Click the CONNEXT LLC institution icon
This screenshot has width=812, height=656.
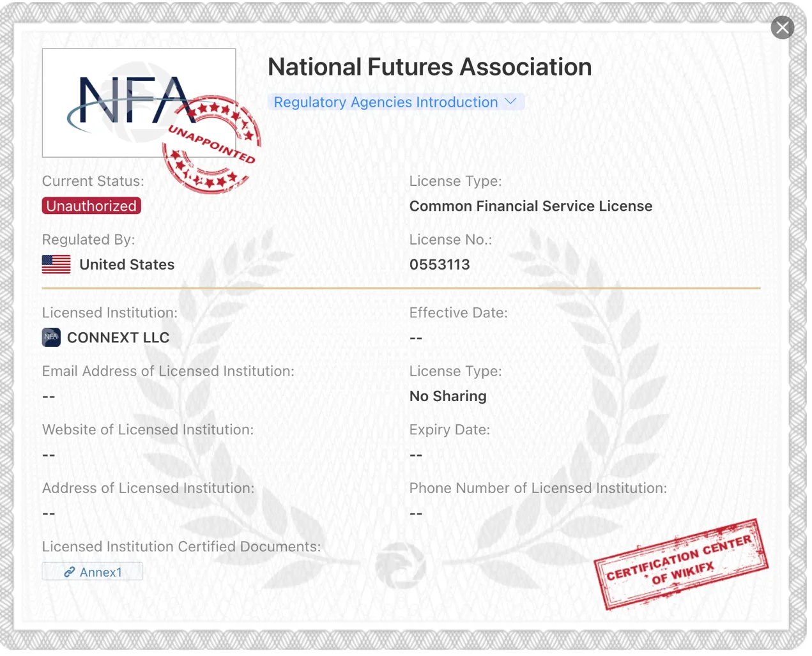click(51, 337)
